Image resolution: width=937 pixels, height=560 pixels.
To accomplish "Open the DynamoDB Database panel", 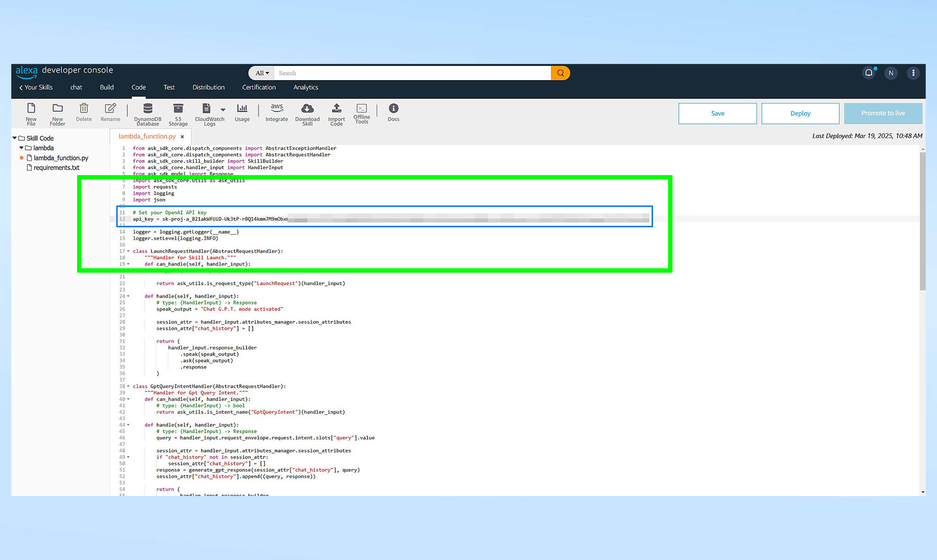I will pyautogui.click(x=147, y=113).
